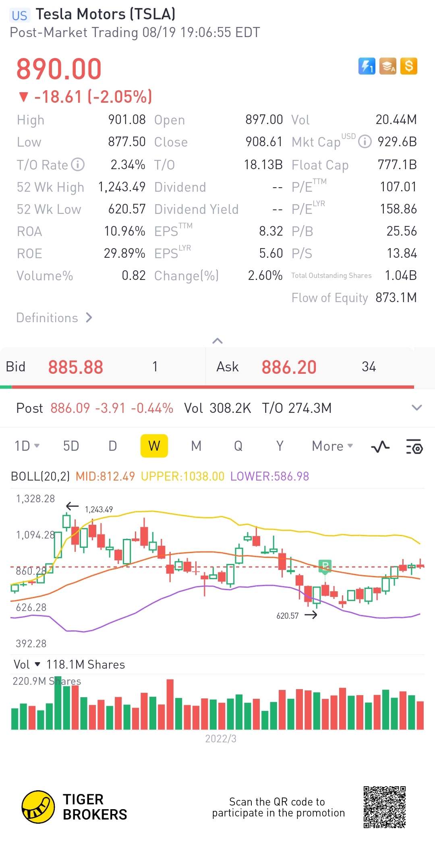Open Definitions link

coord(54,318)
